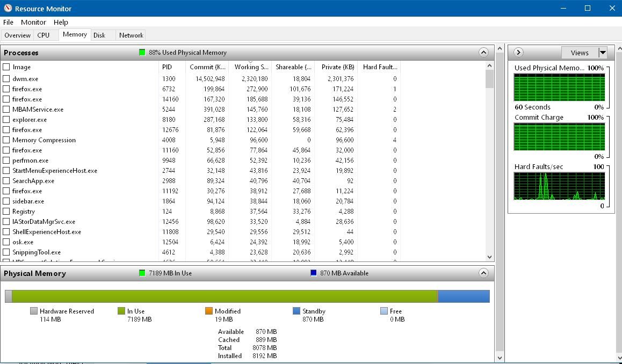
Task: Collapse the Physical Memory section
Action: pyautogui.click(x=483, y=273)
